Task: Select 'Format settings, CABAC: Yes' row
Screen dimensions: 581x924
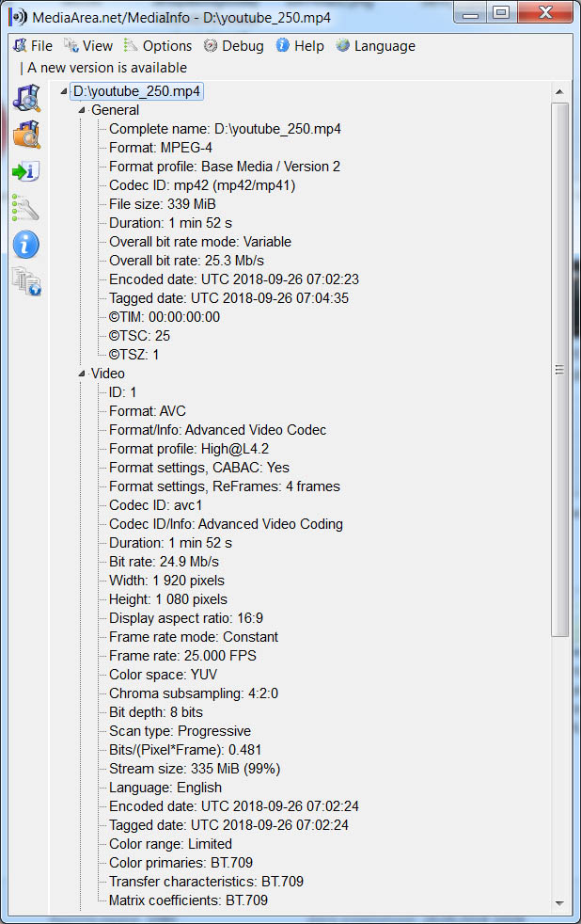Action: point(199,468)
